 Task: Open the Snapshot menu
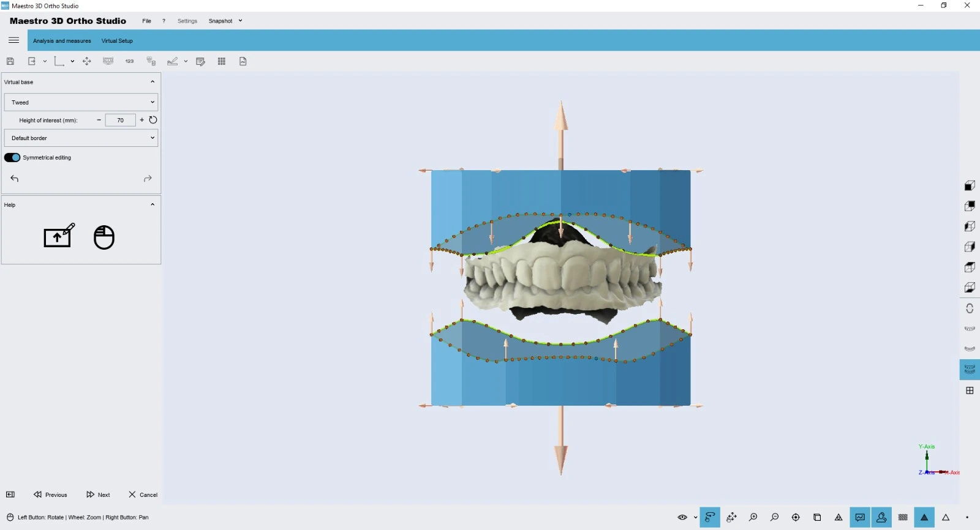[225, 21]
